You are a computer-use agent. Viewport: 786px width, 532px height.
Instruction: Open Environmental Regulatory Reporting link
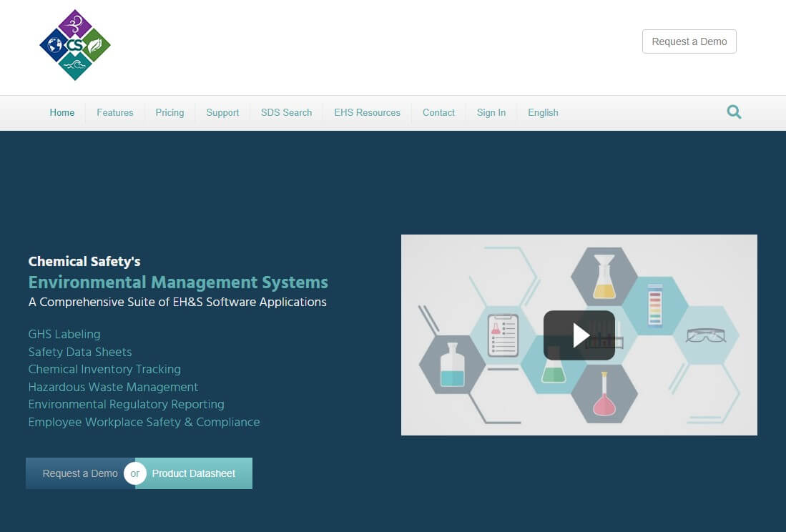127,404
